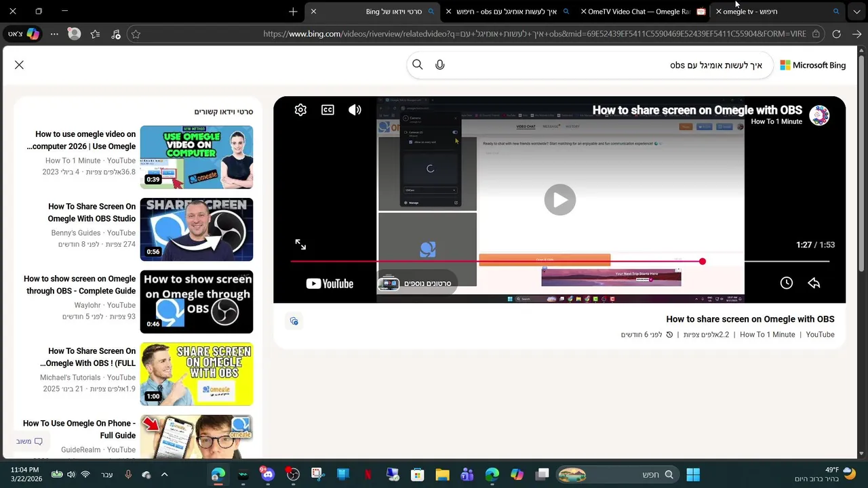Open the Microsoft Bing logo

point(812,65)
